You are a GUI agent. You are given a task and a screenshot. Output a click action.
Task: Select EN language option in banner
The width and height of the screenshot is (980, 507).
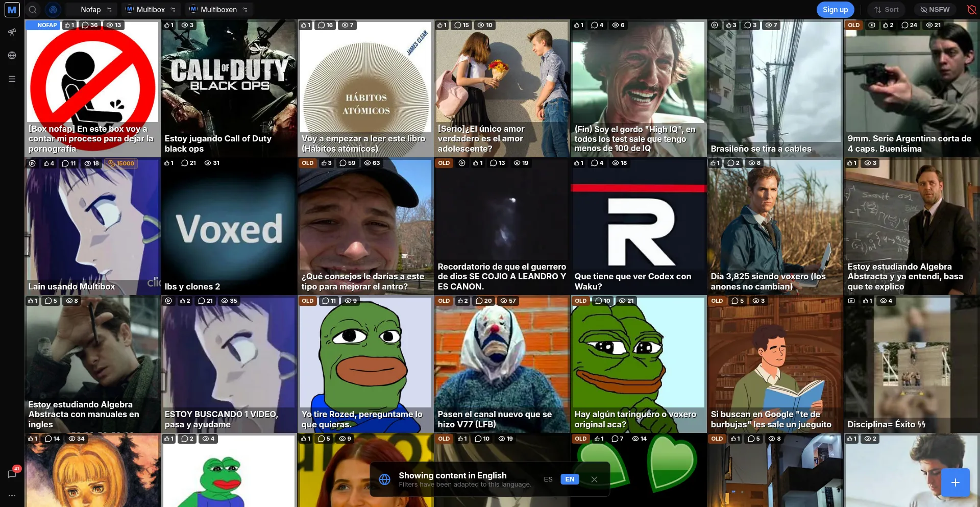570,479
